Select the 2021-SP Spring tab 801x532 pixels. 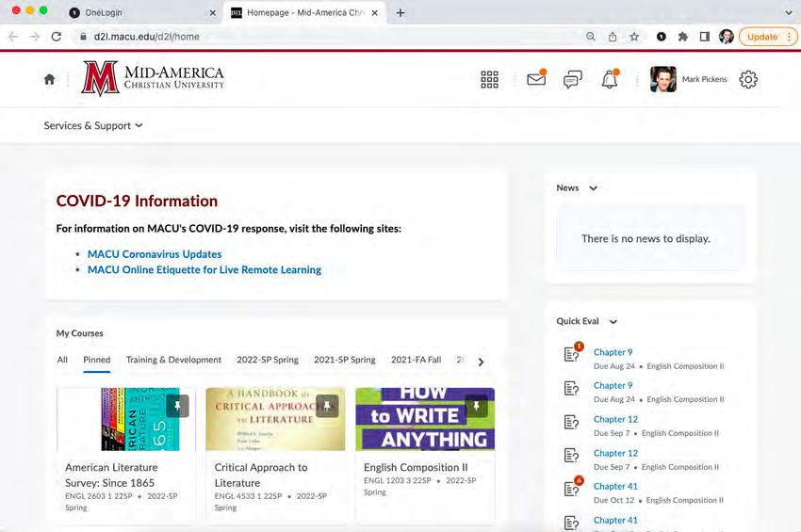(345, 360)
